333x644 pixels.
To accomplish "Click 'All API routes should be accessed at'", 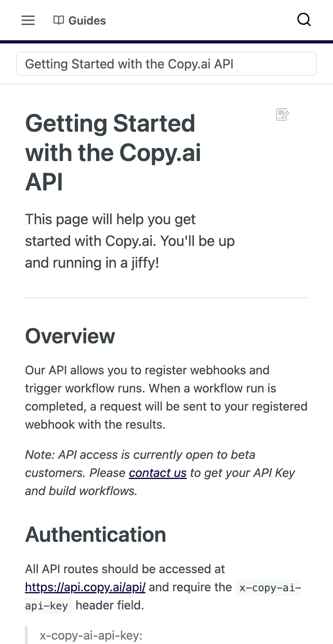I will 125,569.
